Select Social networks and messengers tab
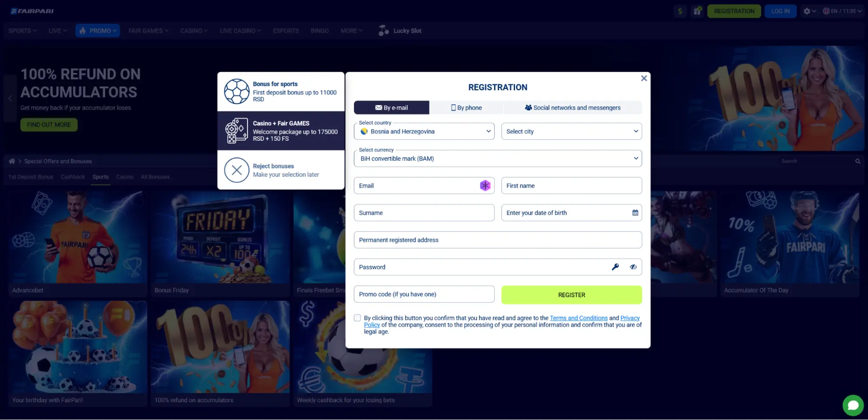 tap(573, 108)
